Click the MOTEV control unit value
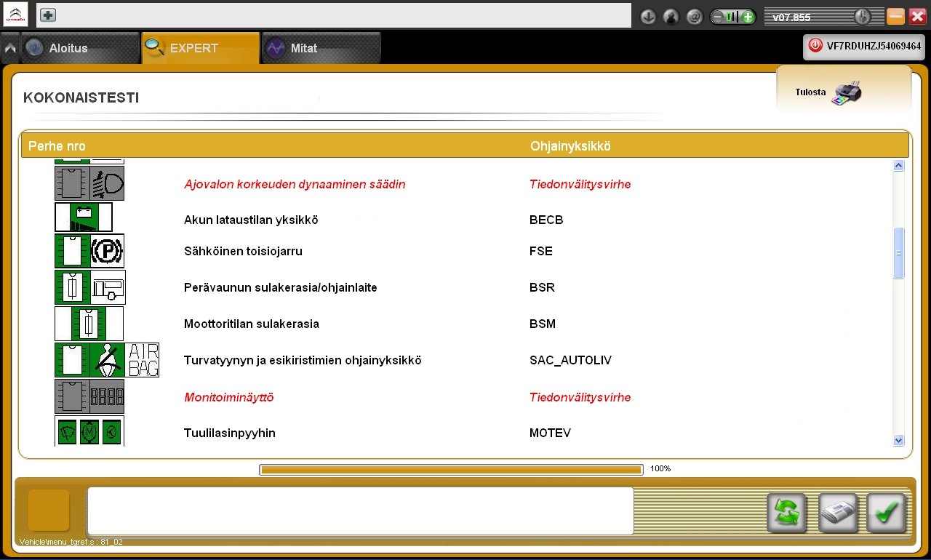This screenshot has height=560, width=931. tap(550, 433)
